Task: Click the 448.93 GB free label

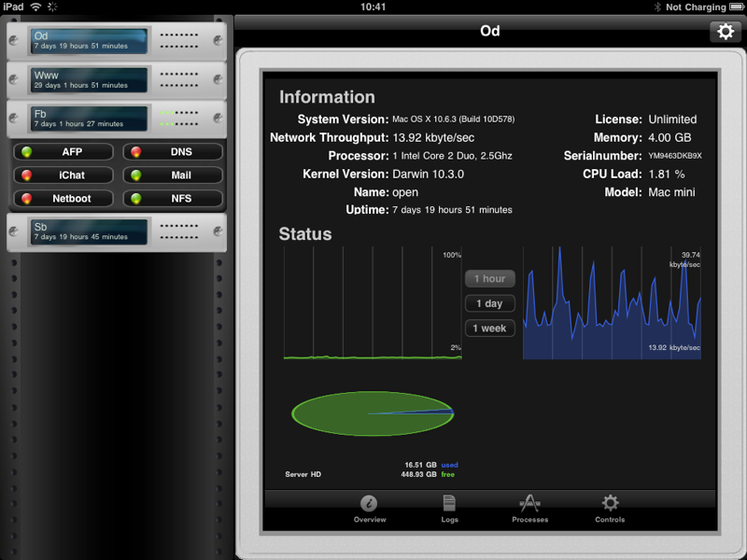Action: pyautogui.click(x=428, y=474)
